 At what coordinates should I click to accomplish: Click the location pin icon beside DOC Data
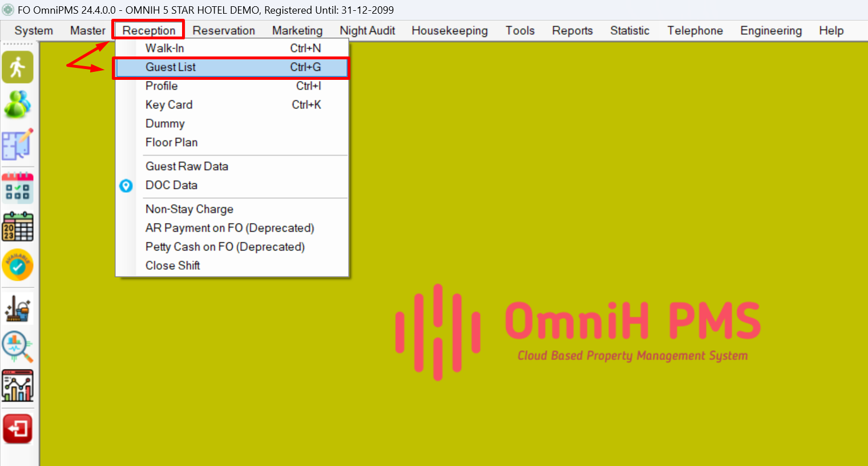(126, 185)
